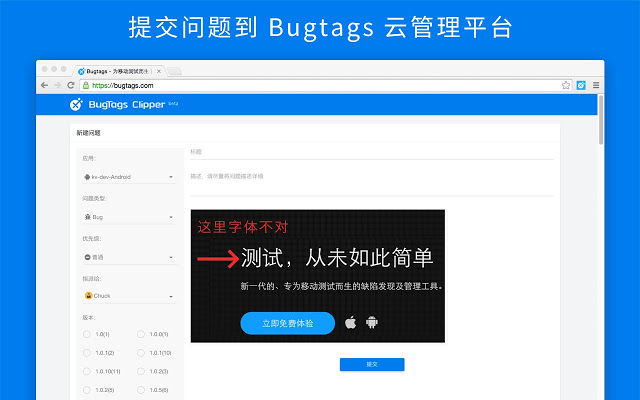
Task: Select version 1.0.10(11) radio button
Action: (87, 371)
